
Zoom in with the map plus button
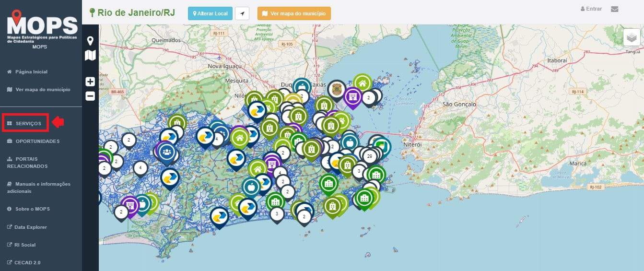point(90,82)
